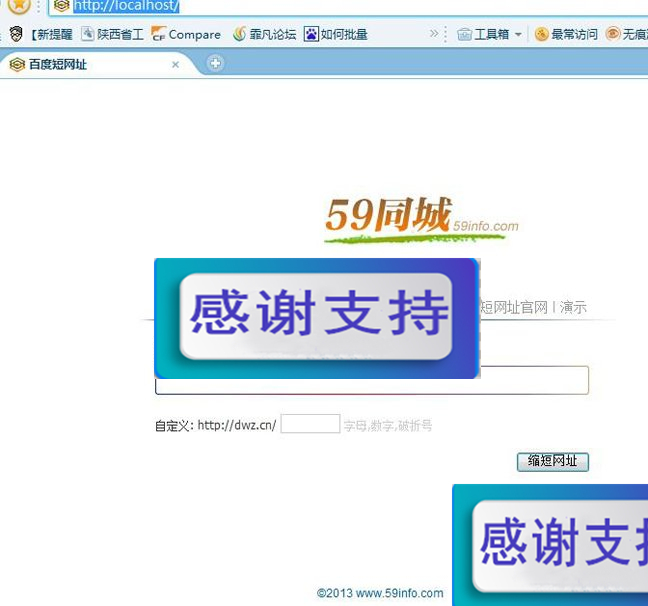This screenshot has width=648, height=606.
Task: Click the 自定义: http://dwz.cn/ label
Action: click(215, 425)
